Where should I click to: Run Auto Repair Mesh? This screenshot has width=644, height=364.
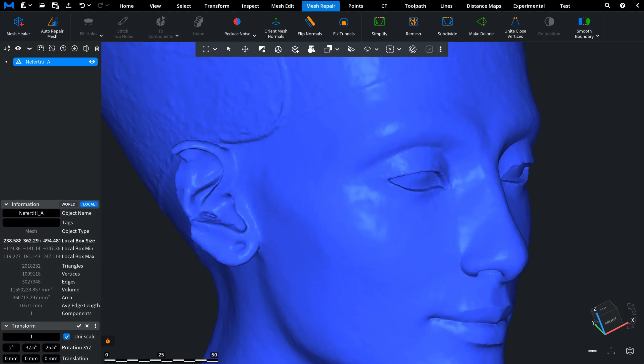pyautogui.click(x=52, y=27)
